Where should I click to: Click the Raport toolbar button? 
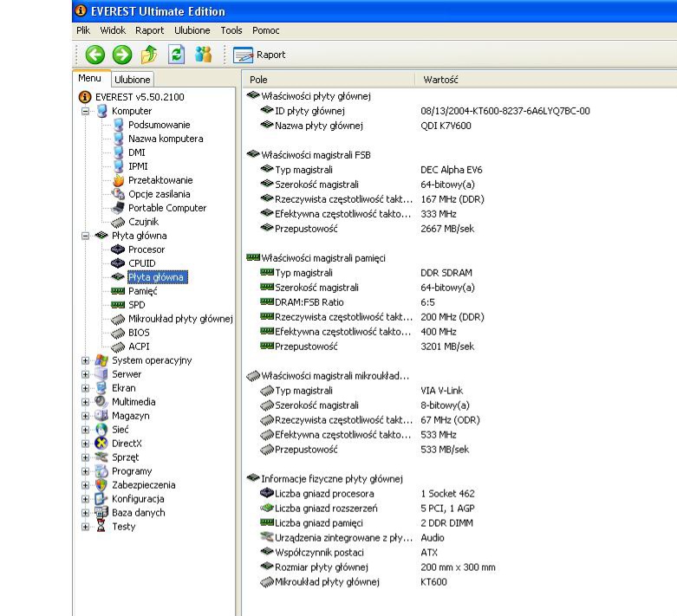pos(259,55)
